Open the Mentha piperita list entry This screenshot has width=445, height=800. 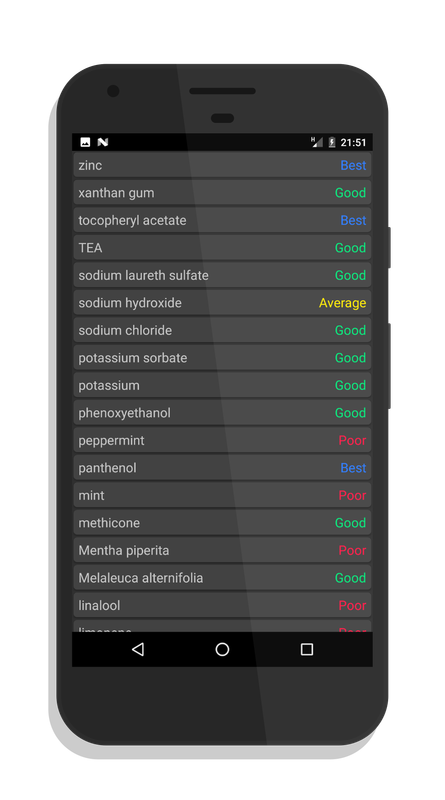[222, 550]
